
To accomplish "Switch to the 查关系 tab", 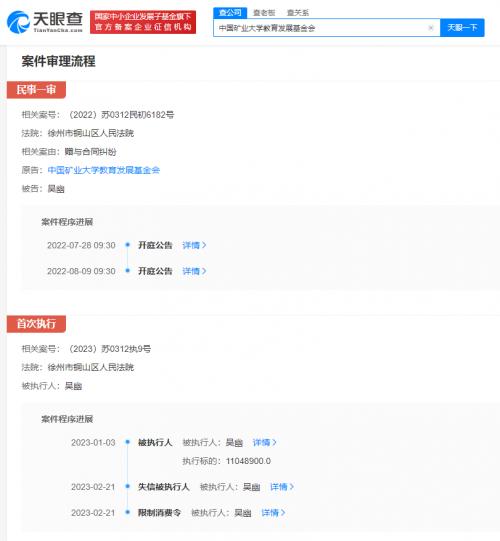I will pos(298,13).
